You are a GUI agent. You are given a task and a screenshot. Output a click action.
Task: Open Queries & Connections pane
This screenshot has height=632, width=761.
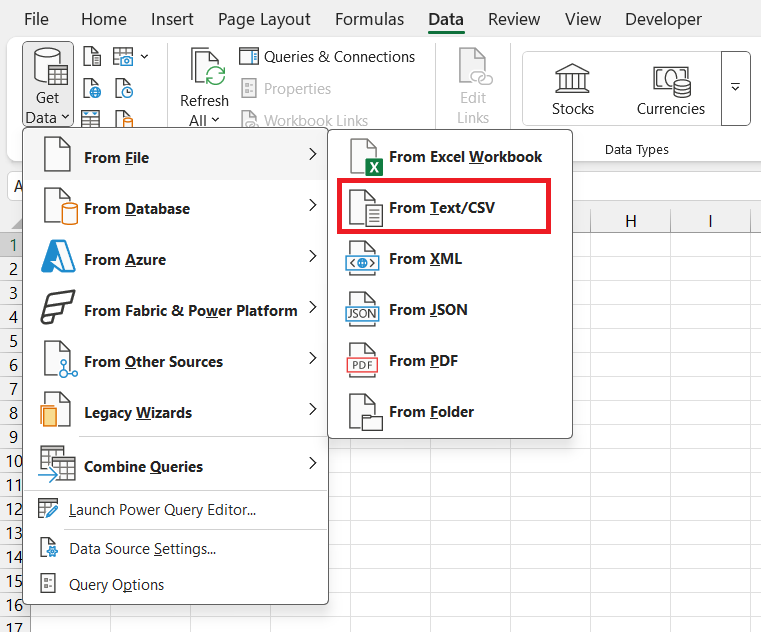(327, 57)
